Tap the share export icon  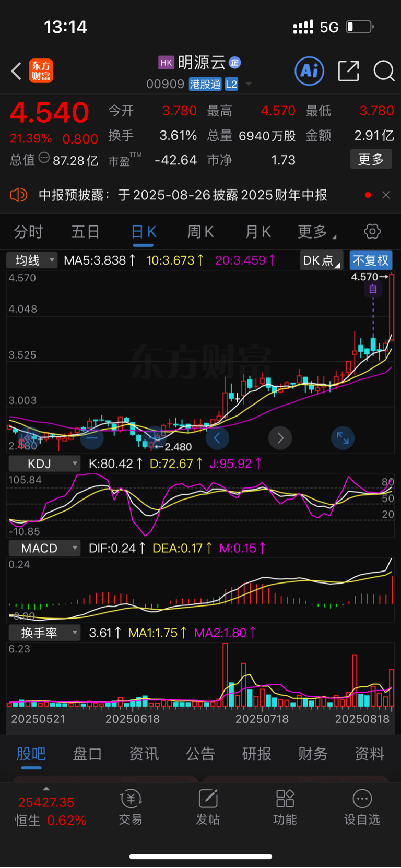[x=348, y=71]
